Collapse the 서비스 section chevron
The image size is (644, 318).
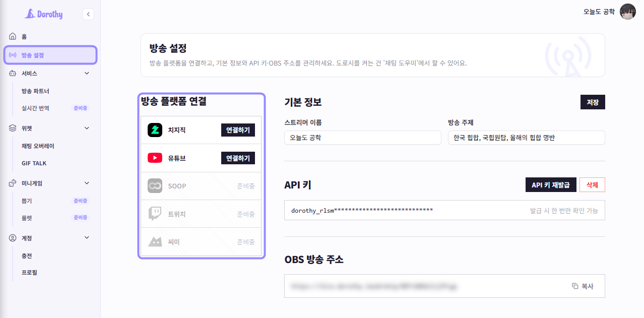coord(87,73)
